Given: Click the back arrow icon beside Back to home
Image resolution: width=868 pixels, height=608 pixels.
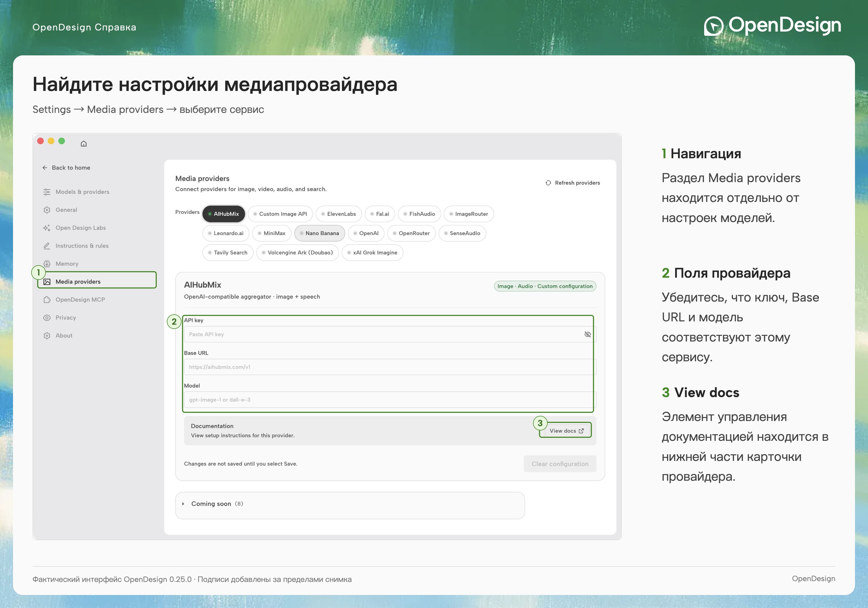Looking at the screenshot, I should point(45,167).
